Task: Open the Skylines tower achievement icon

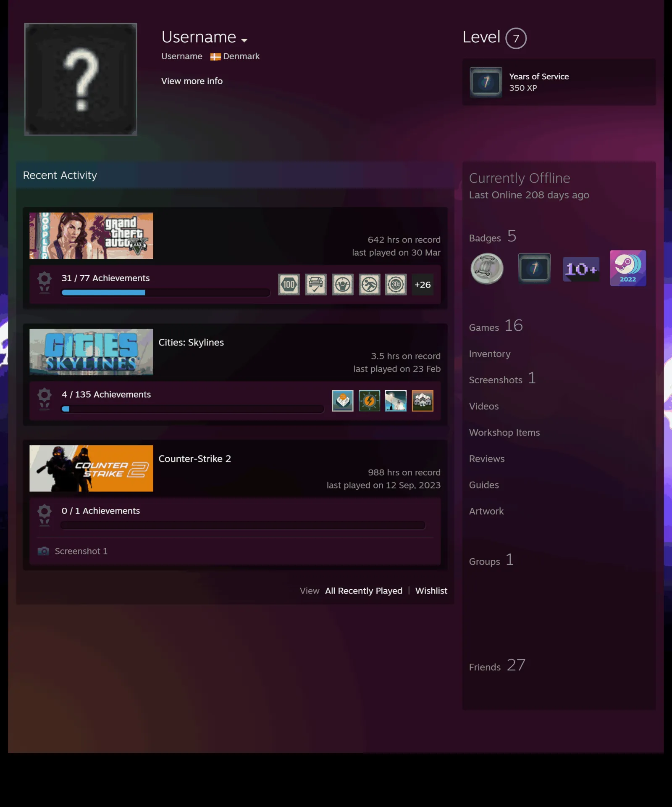Action: pyautogui.click(x=396, y=401)
